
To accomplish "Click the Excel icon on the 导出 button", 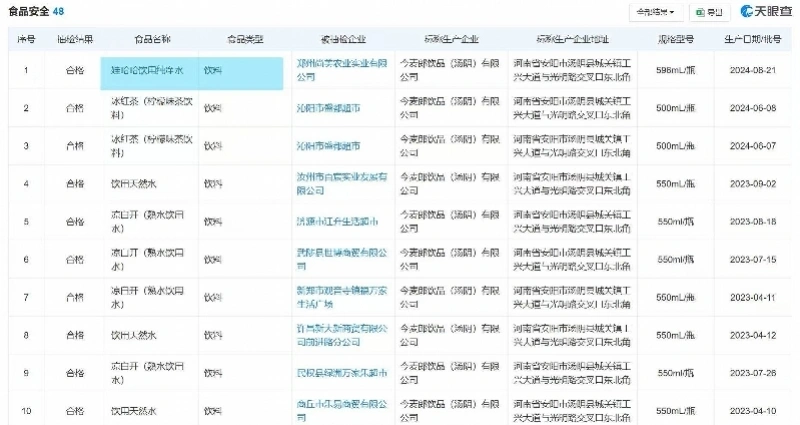I will coord(701,12).
